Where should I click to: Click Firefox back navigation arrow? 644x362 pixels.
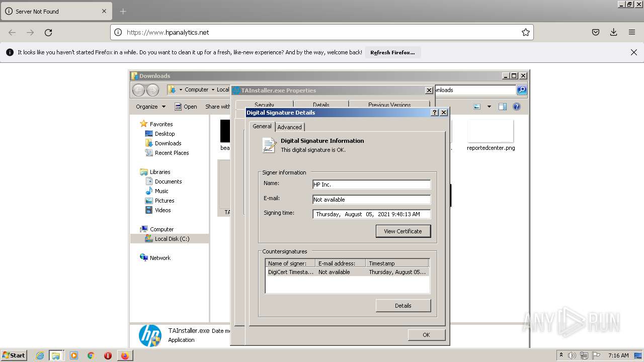(x=12, y=32)
